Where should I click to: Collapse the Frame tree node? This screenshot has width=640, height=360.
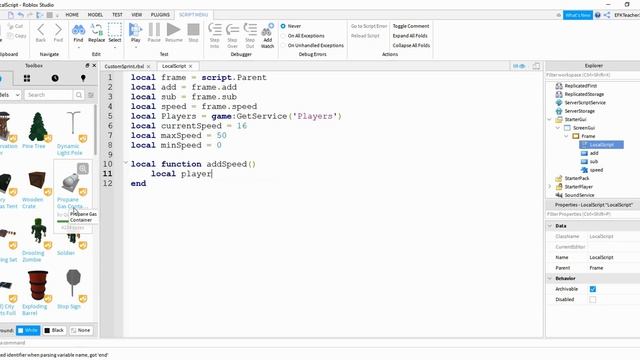point(567,136)
